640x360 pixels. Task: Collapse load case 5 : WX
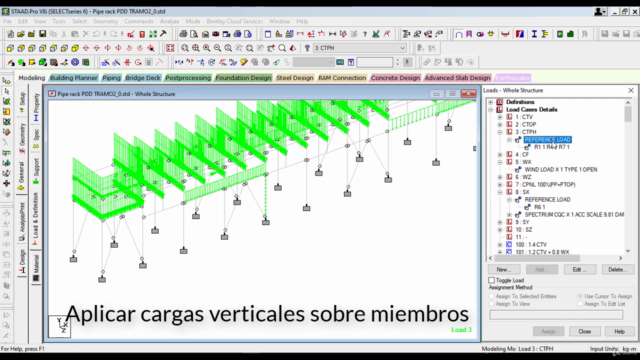click(x=500, y=162)
